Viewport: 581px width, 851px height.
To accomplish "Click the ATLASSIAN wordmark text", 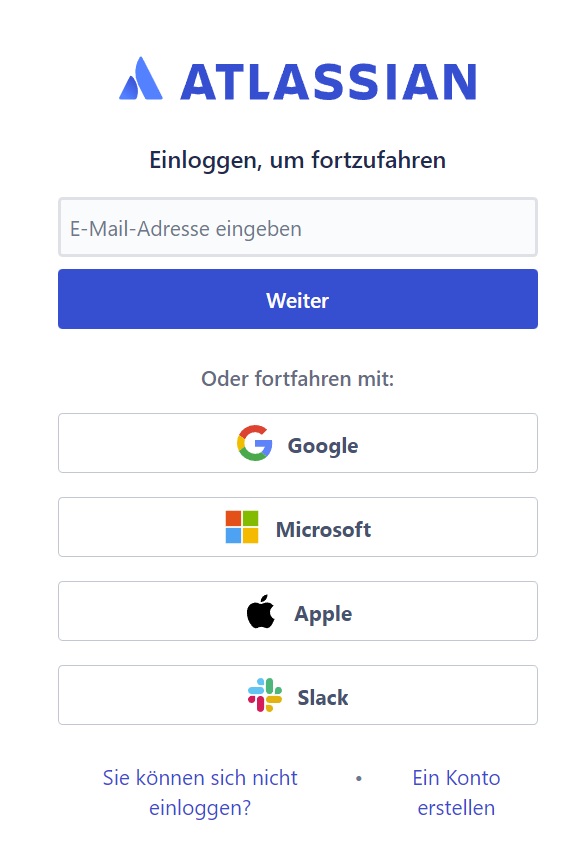I will 329,82.
